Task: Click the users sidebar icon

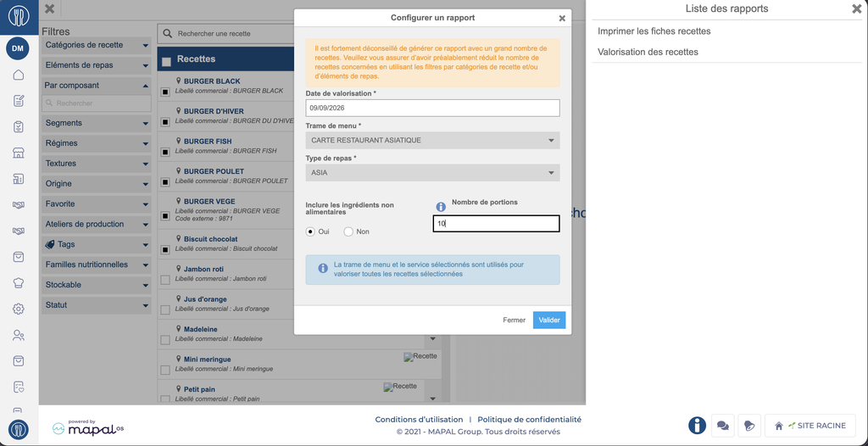Action: click(x=19, y=335)
